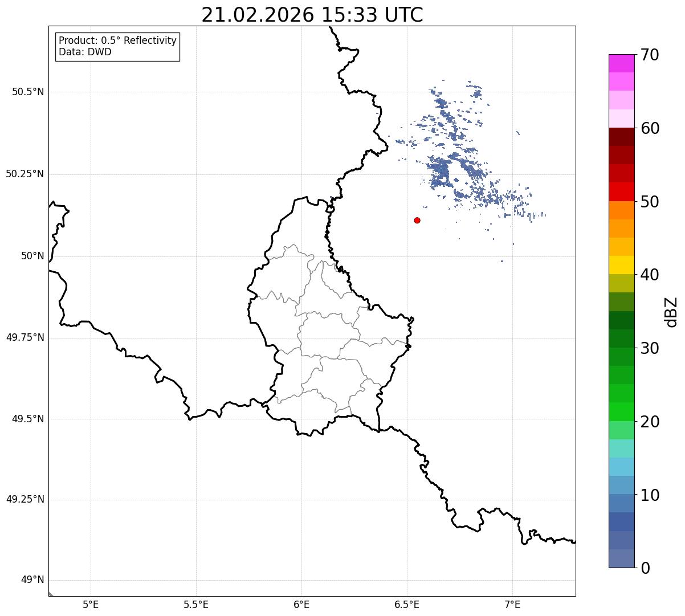Click the 5°E longitude label
The width and height of the screenshot is (685, 616).
tap(91, 604)
